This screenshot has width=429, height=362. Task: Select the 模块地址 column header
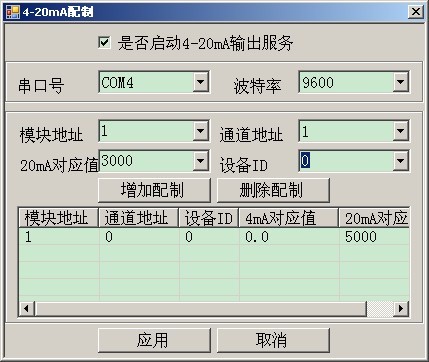59,218
